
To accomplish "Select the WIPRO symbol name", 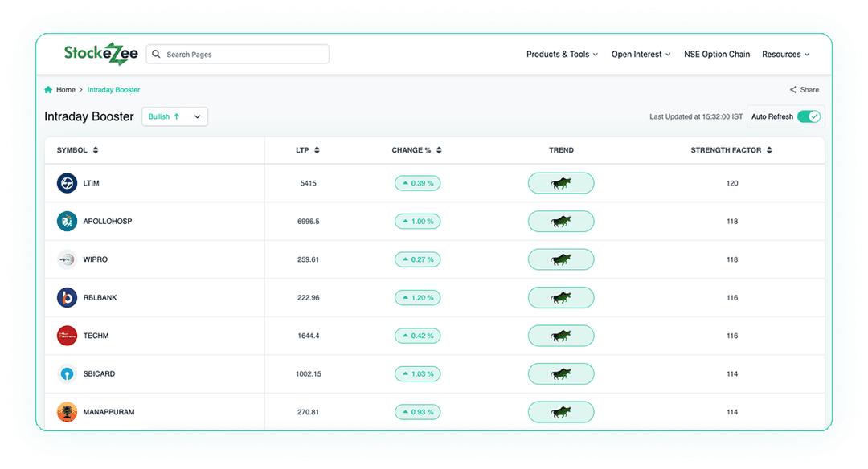I will point(95,259).
